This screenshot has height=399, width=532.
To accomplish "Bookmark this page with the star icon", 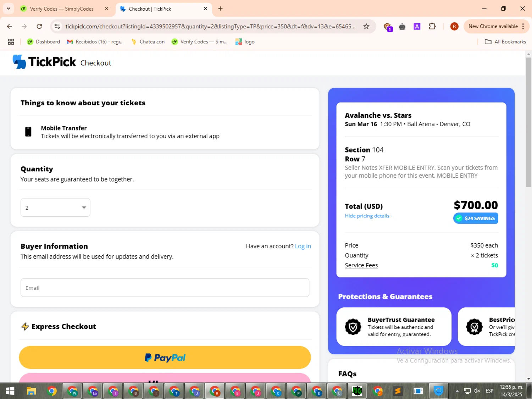I will pos(366,26).
